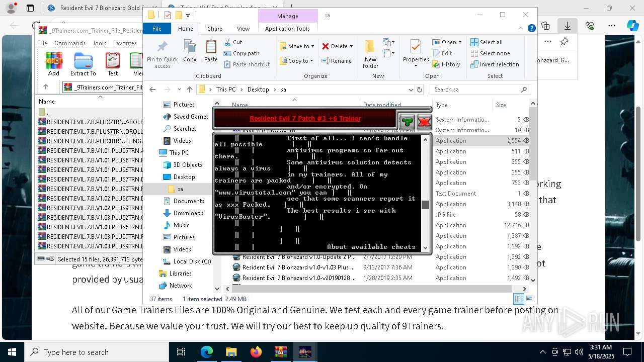Click Desktop in the address breadcrumb
The width and height of the screenshot is (644, 362).
click(258, 89)
